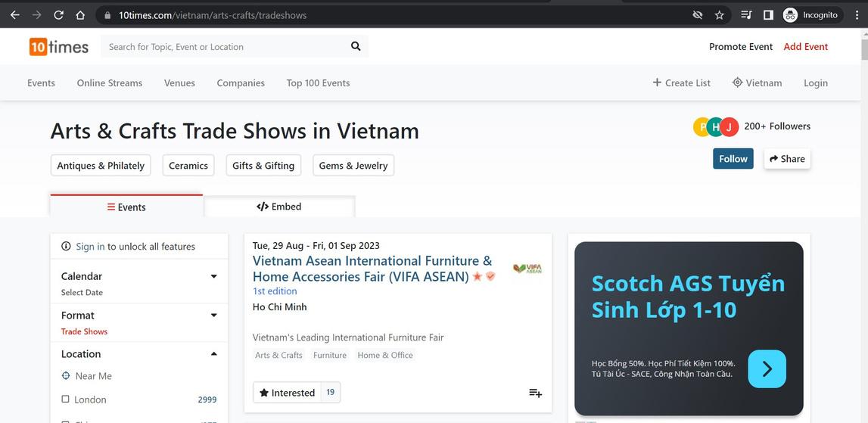Open Top 100 Events page
This screenshot has width=868, height=423.
click(318, 83)
